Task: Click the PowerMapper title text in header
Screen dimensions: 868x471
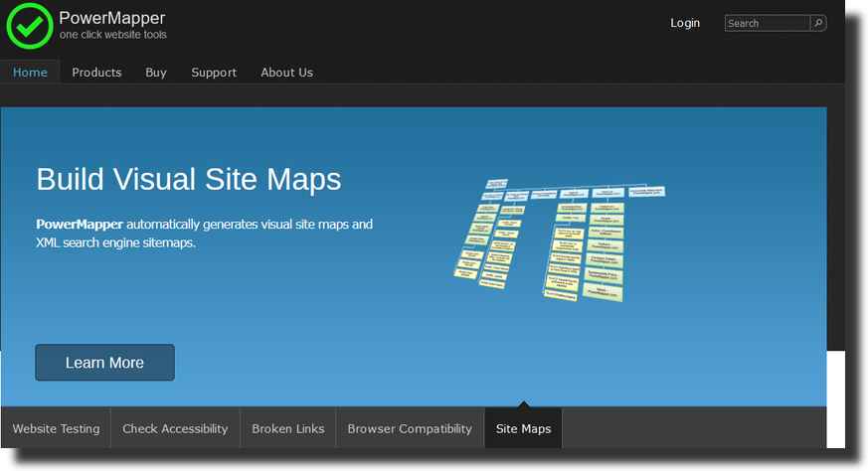Action: pyautogui.click(x=111, y=18)
